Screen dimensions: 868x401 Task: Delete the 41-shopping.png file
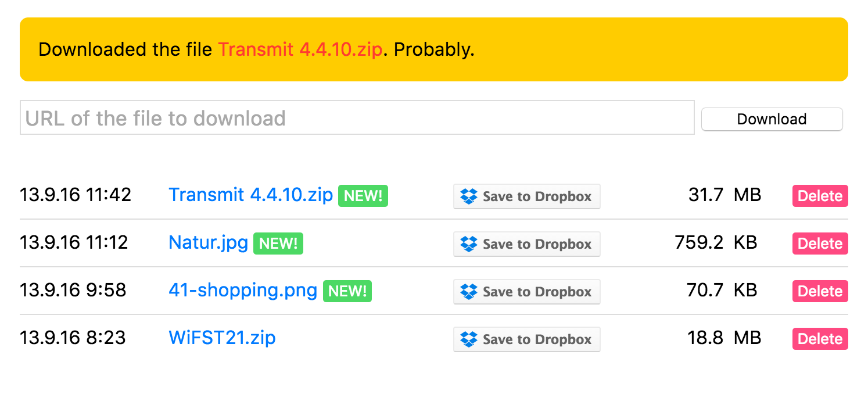[820, 292]
